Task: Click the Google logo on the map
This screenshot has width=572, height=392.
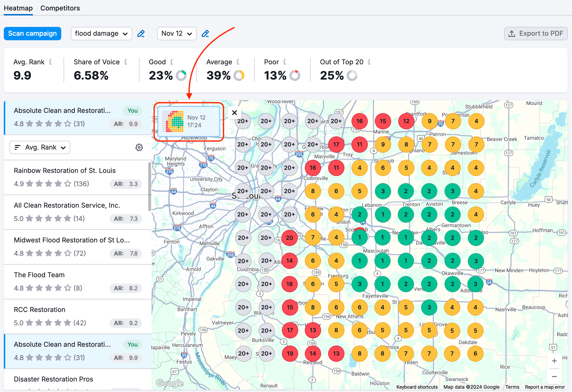Action: (x=170, y=383)
